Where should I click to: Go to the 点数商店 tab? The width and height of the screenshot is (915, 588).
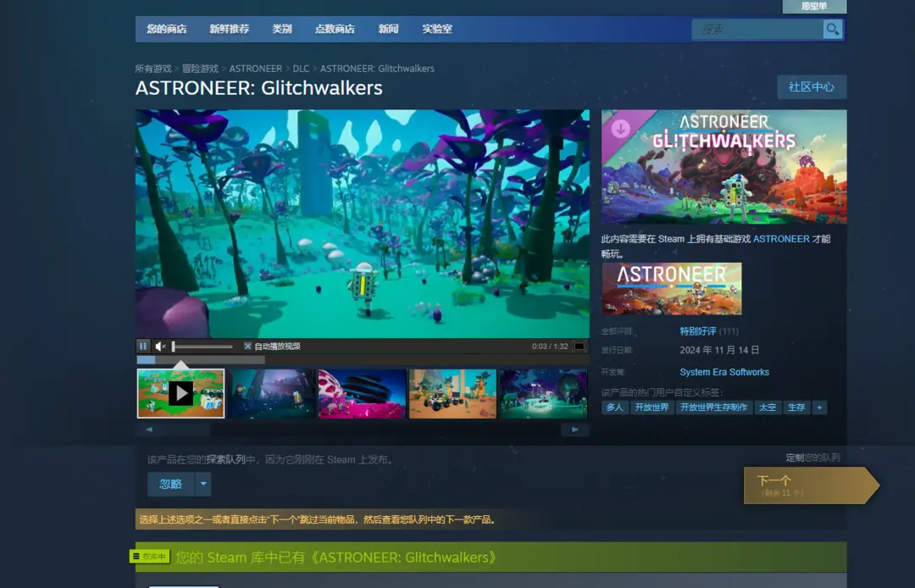[335, 29]
